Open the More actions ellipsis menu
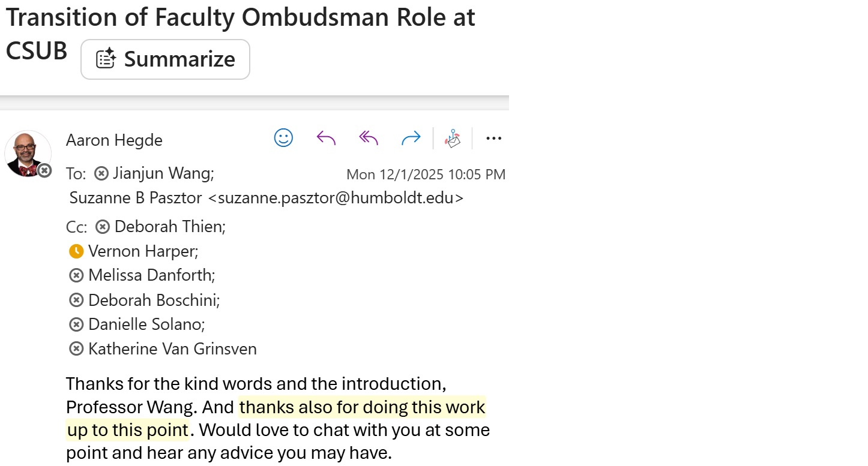The width and height of the screenshot is (868, 466). 493,139
